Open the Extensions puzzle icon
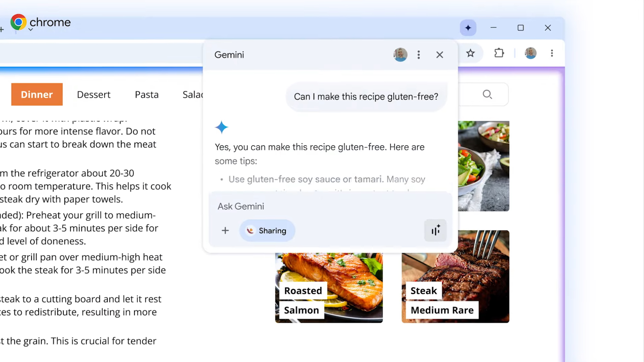The image size is (644, 362). [499, 53]
